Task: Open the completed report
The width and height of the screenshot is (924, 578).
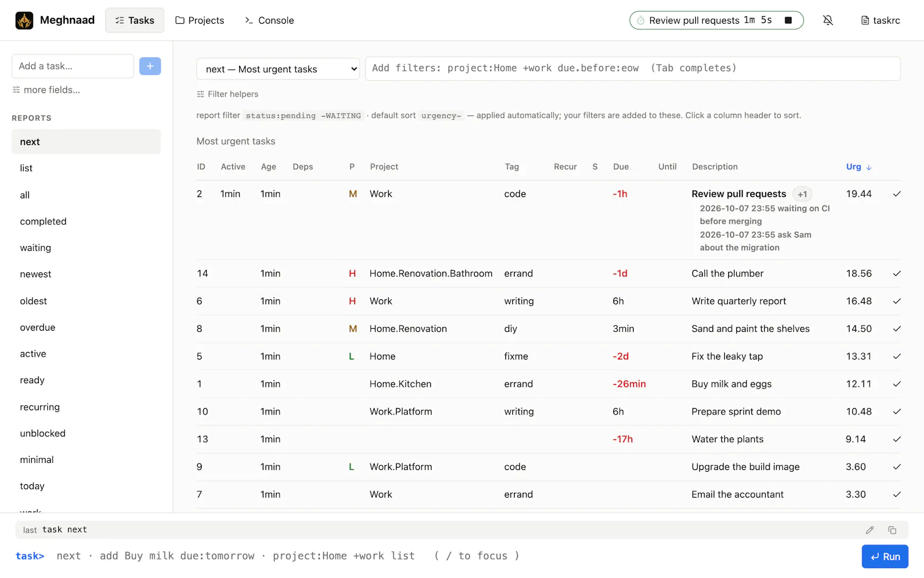Action: [86, 221]
